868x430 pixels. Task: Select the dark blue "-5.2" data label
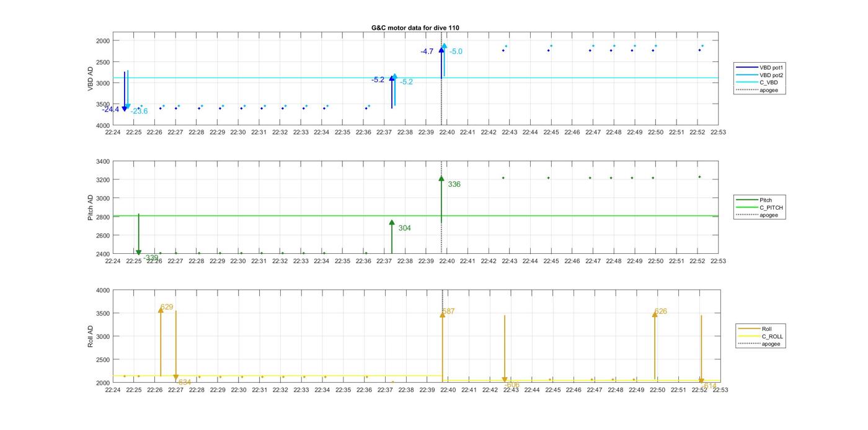click(x=378, y=80)
